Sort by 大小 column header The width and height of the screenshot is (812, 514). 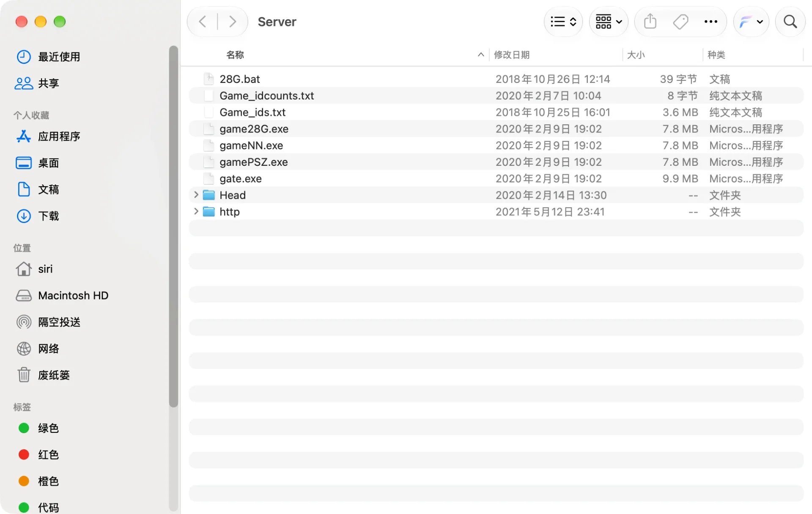point(636,55)
